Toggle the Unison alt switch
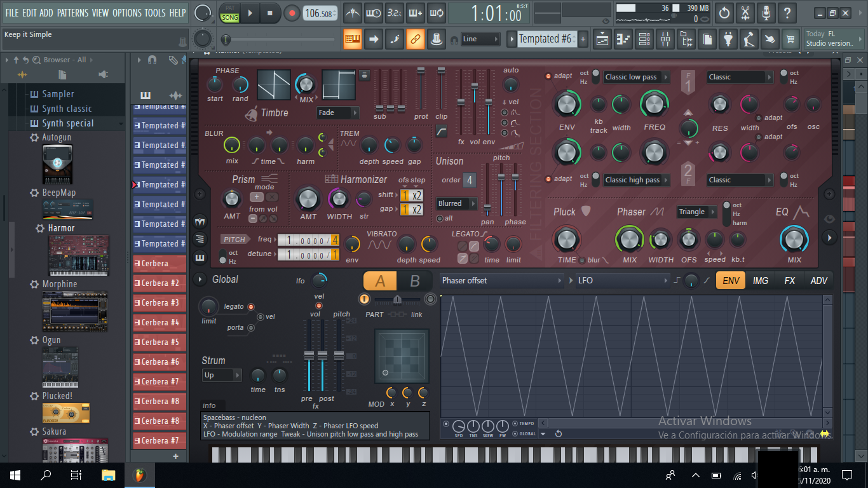868x488 pixels. point(440,219)
